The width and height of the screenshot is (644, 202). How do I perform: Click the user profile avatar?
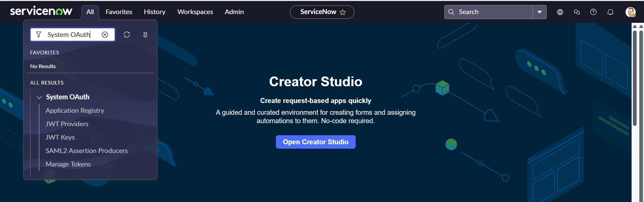[x=630, y=12]
